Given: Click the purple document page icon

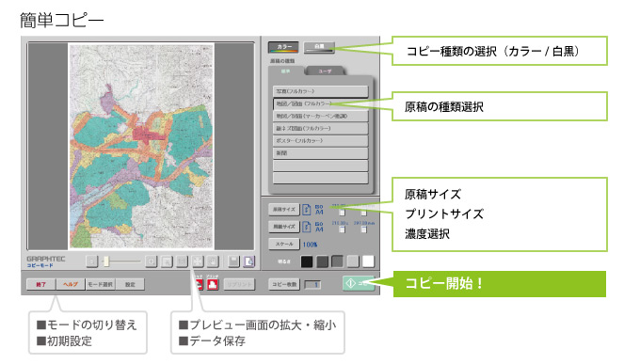Looking at the screenshot, I should 249,261.
